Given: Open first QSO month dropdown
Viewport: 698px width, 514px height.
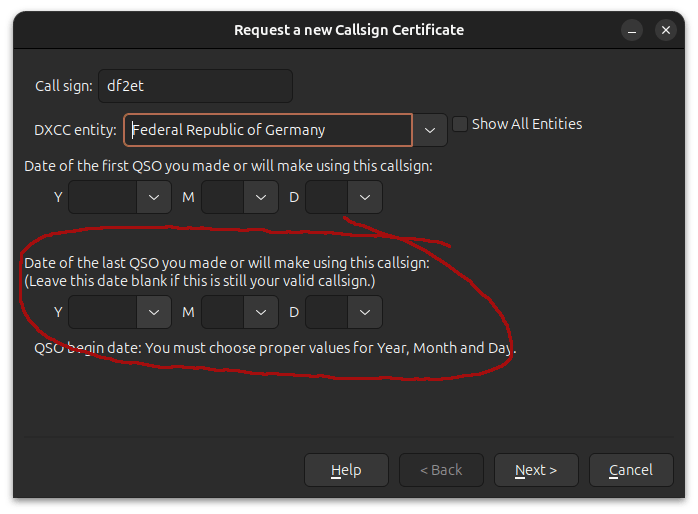Looking at the screenshot, I should (261, 197).
